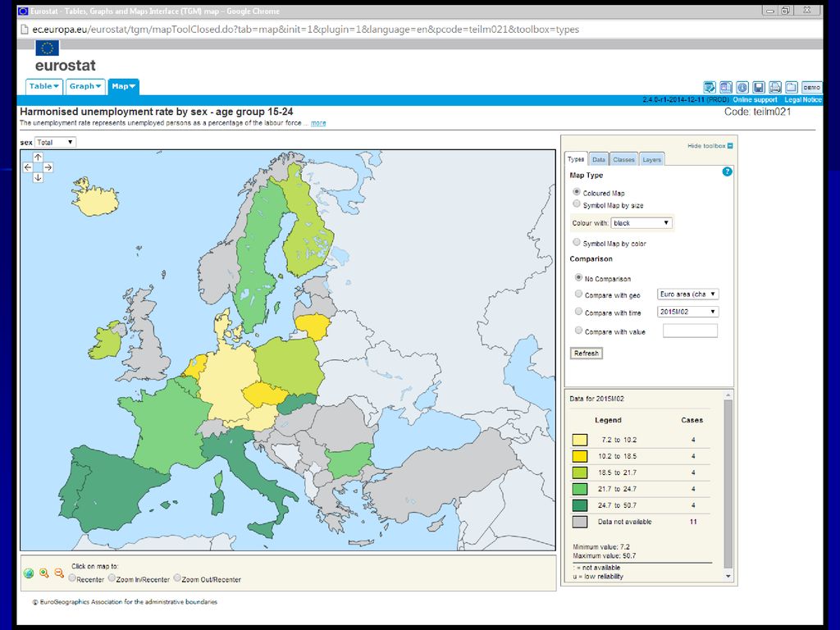840x630 pixels.
Task: Open the Euro area geo dropdown
Action: point(688,294)
